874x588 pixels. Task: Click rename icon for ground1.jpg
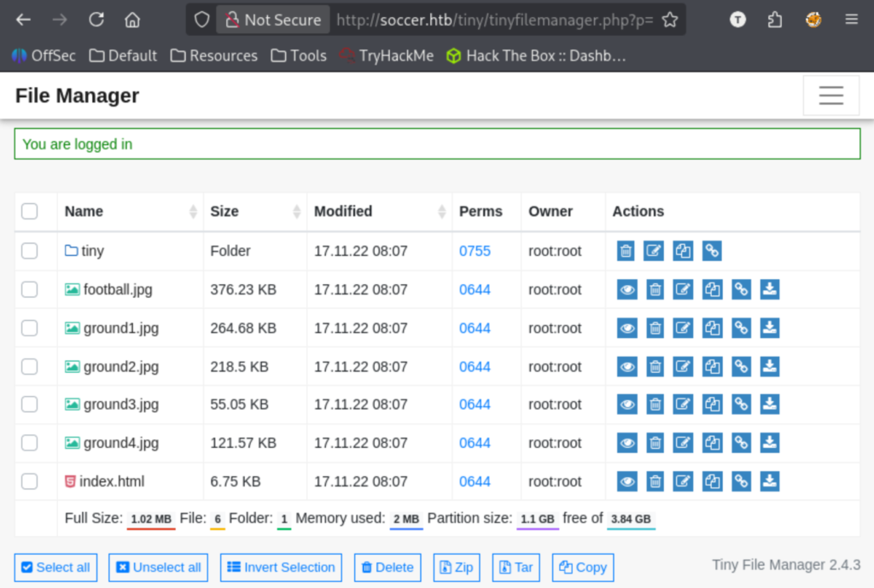click(683, 328)
